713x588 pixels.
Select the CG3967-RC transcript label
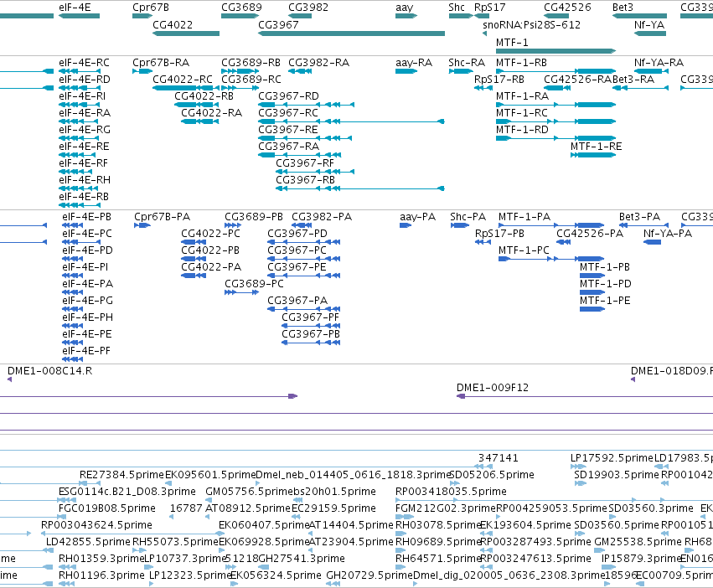[288, 113]
